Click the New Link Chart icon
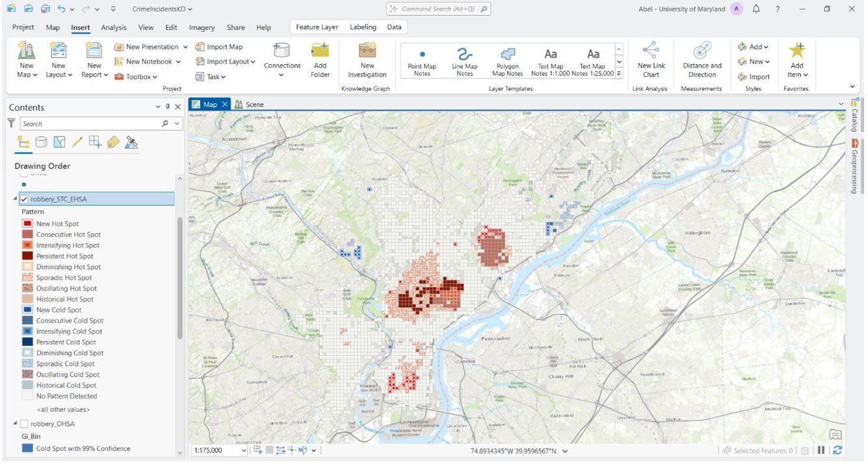 pyautogui.click(x=651, y=60)
